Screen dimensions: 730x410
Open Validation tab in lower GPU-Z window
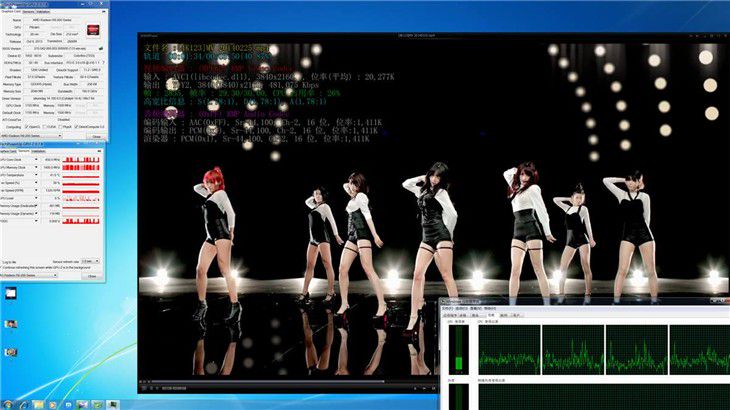pyautogui.click(x=39, y=151)
